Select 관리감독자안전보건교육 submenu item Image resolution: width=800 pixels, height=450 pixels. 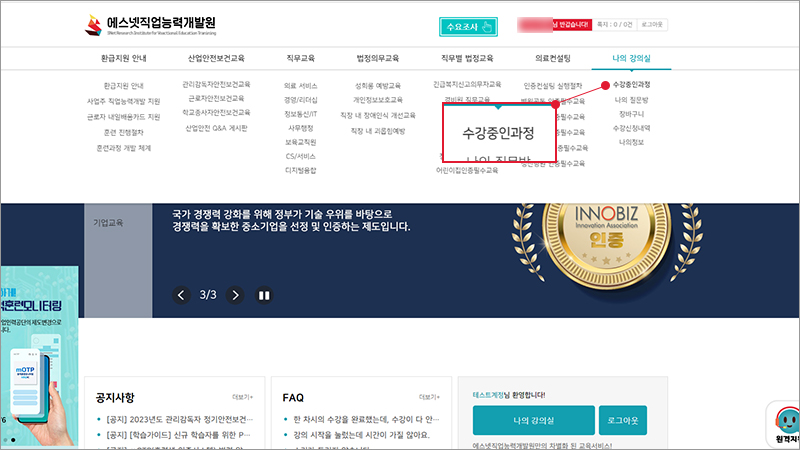216,84
